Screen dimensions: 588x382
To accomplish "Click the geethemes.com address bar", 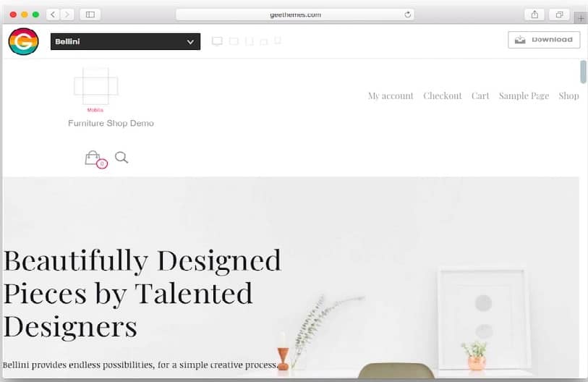I will pos(295,14).
